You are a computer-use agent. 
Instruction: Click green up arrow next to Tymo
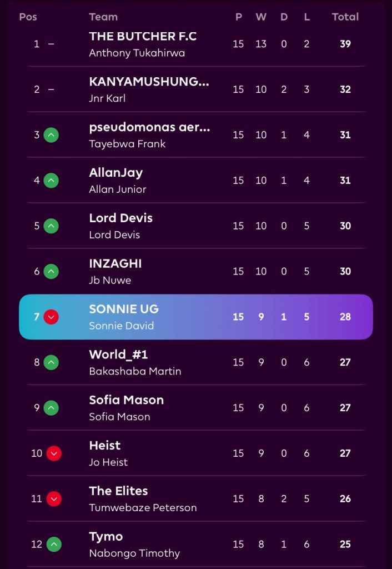pyautogui.click(x=54, y=545)
